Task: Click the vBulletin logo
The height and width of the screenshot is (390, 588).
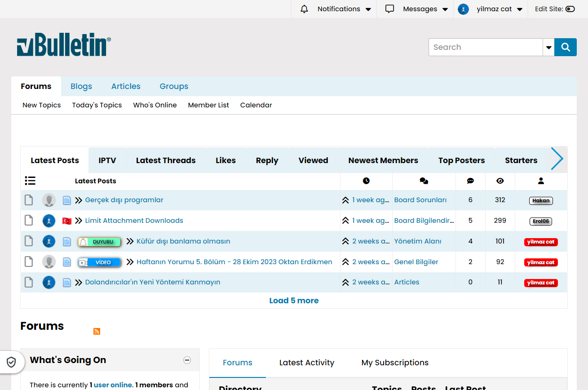Action: (x=64, y=44)
